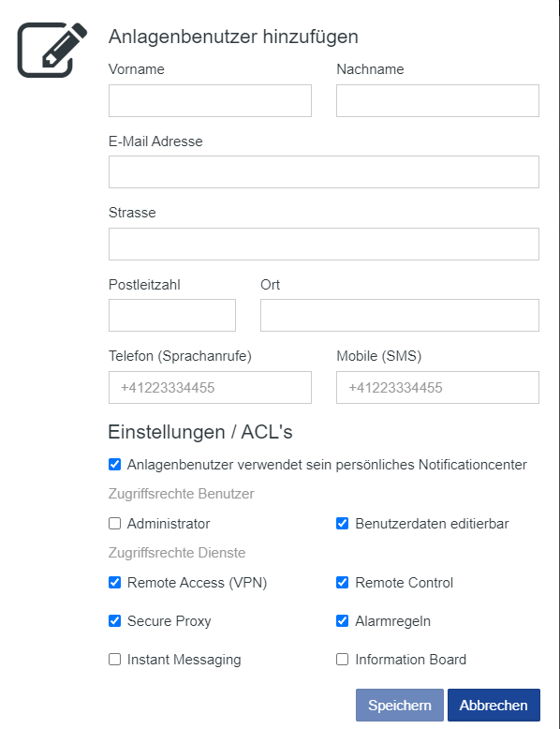
Task: Disable Remote Access (VPN) checkbox
Action: (x=115, y=583)
